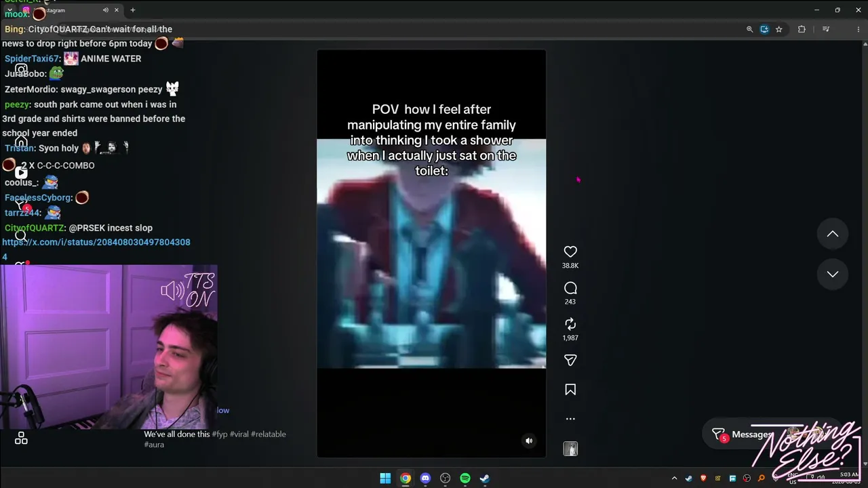The image size is (868, 488).
Task: Go to the previous reel with the up chevron
Action: [x=833, y=234]
